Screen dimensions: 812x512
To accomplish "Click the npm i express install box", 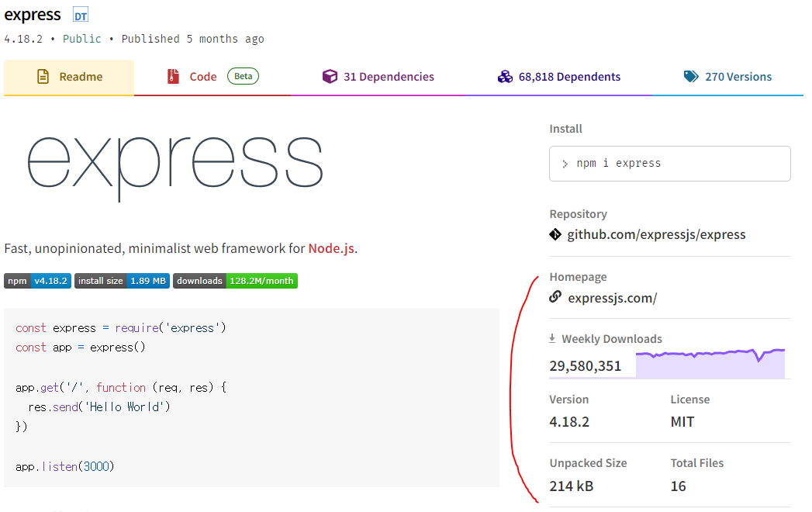I will 669,164.
